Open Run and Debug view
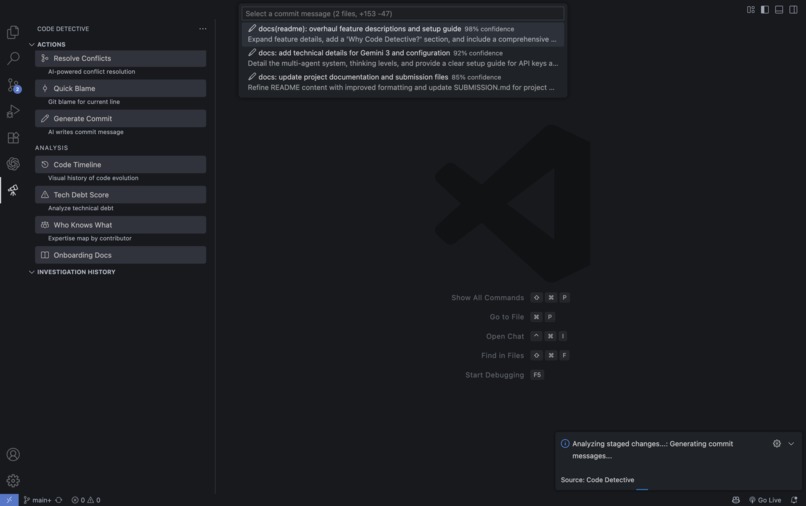This screenshot has width=806, height=506. tap(13, 111)
